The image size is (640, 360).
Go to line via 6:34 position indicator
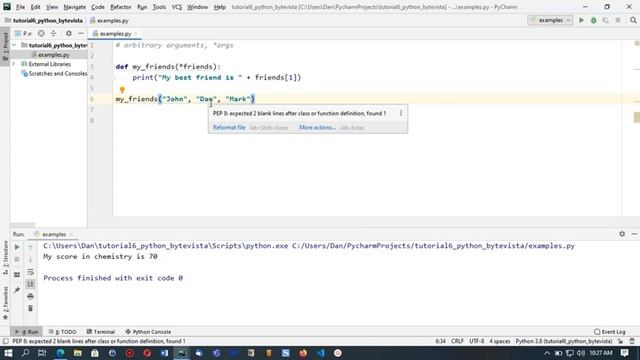440,341
